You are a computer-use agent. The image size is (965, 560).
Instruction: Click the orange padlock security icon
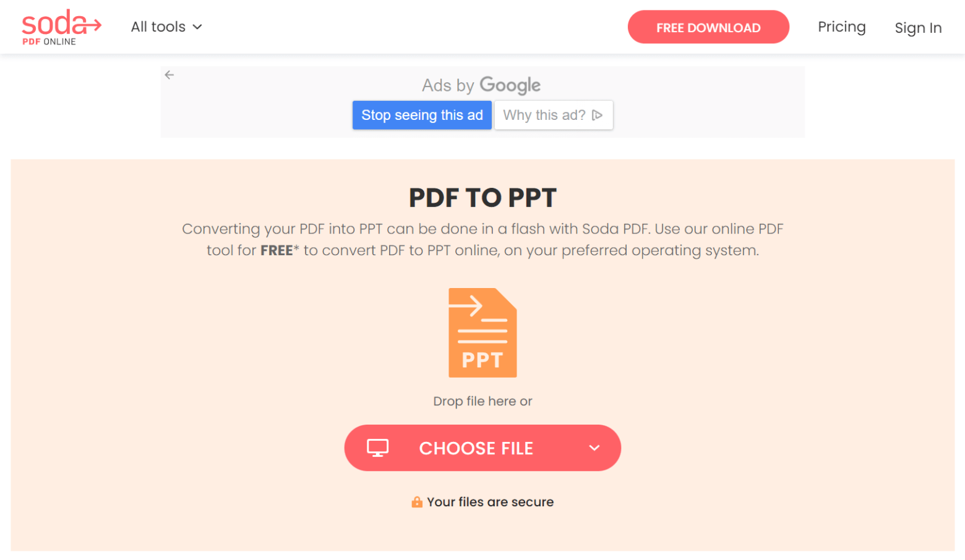click(417, 502)
